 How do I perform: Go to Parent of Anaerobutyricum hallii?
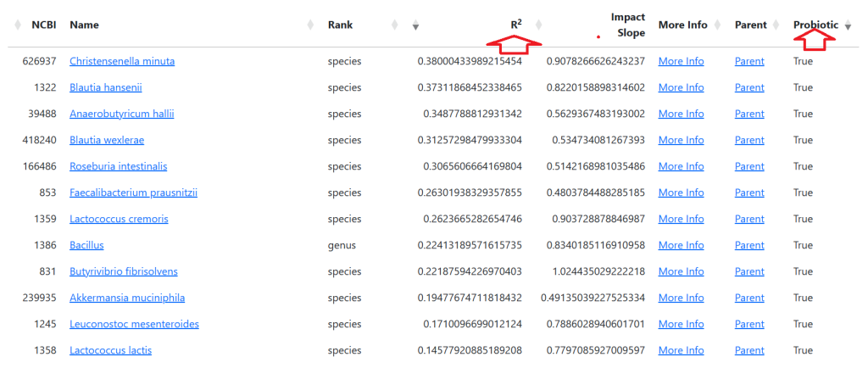pos(749,114)
